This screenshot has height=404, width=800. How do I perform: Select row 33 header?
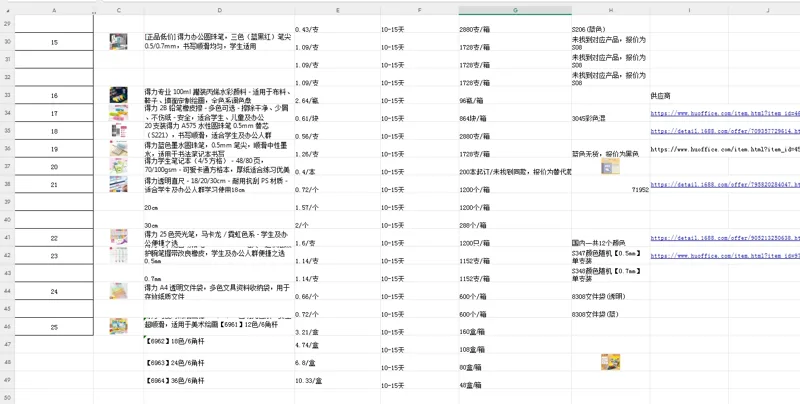[x=7, y=95]
